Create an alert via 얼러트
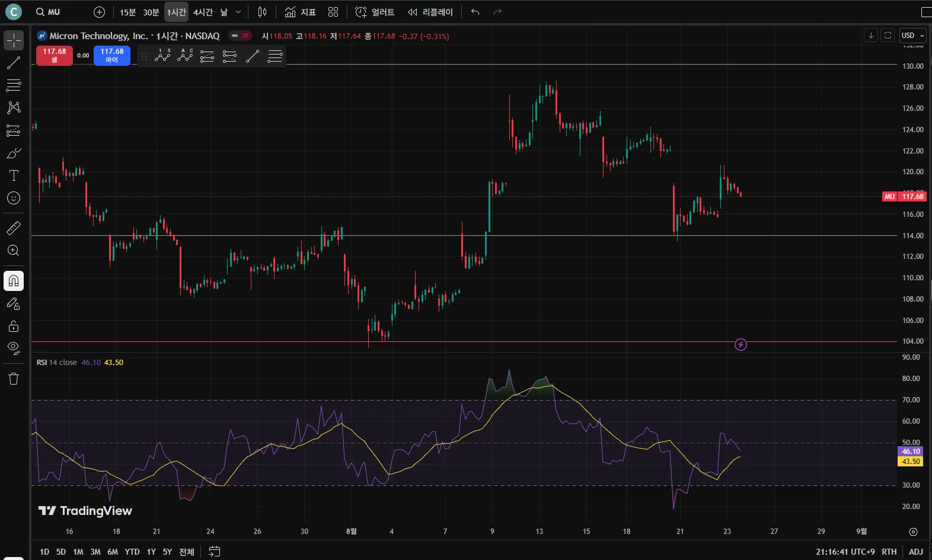The height and width of the screenshot is (560, 932). click(375, 12)
